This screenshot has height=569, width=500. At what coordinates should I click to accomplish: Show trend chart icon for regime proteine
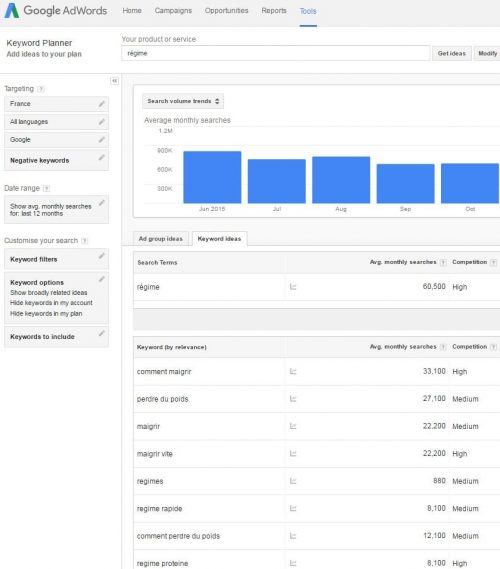[293, 564]
